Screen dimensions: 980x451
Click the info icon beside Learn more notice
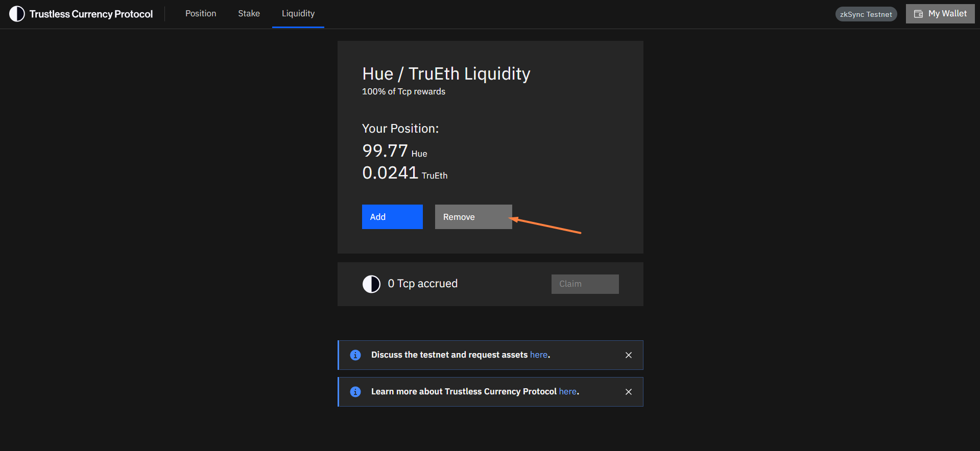point(355,392)
